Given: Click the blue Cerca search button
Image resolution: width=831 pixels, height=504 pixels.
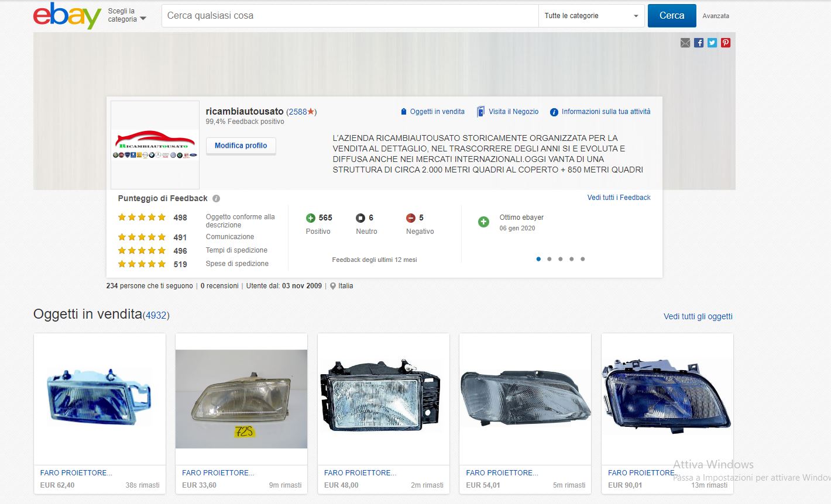Looking at the screenshot, I should 672,16.
